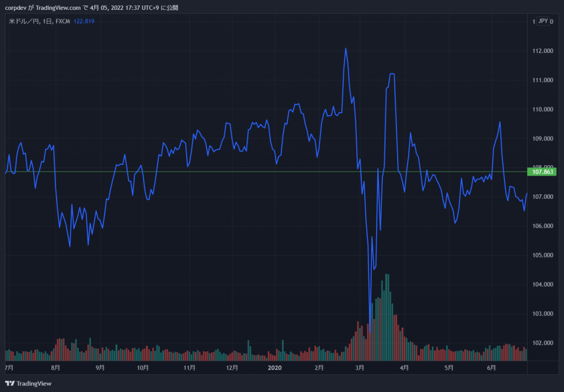Click the 9月 time axis label
This screenshot has width=564, height=392.
click(x=100, y=368)
